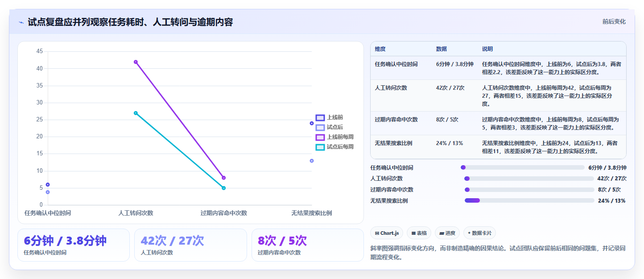This screenshot has width=644, height=279.
Task: Click table value 42次 / 27次
Action: pos(450,88)
